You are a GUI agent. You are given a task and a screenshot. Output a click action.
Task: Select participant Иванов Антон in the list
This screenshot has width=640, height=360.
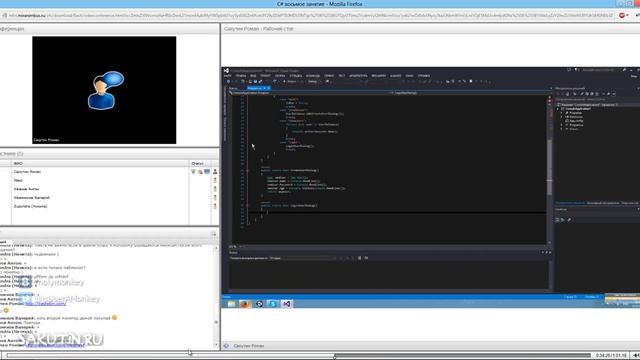(27, 189)
